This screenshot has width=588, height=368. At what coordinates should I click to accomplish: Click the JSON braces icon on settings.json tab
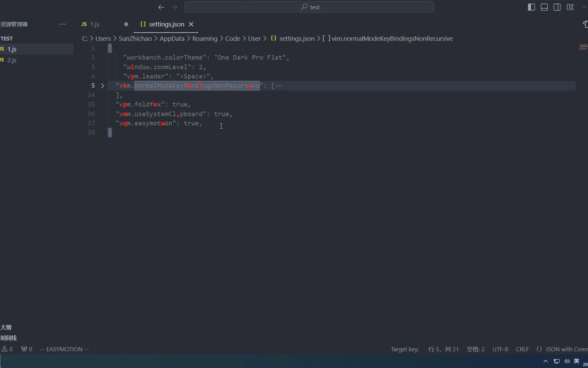(x=143, y=24)
